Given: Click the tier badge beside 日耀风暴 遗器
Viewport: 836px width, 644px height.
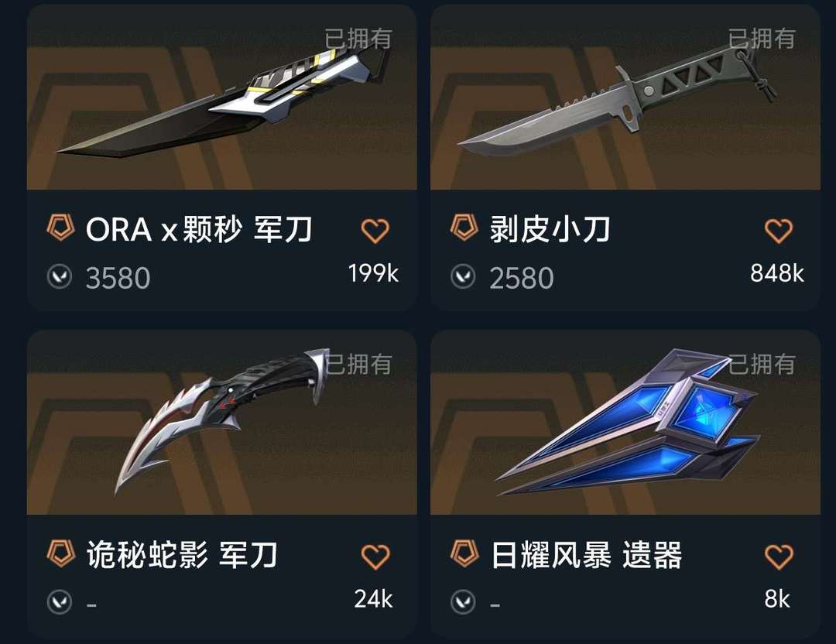Looking at the screenshot, I should (x=464, y=553).
